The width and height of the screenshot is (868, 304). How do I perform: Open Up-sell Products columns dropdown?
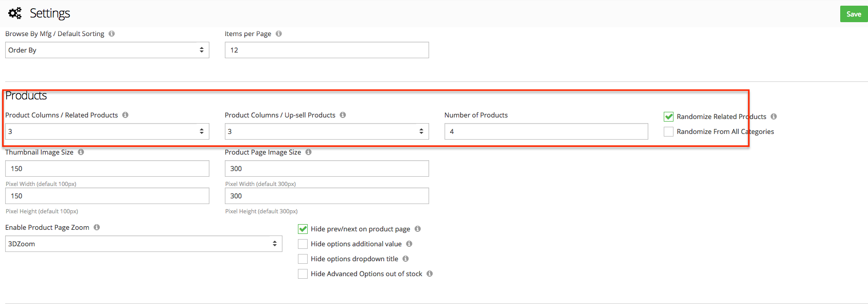(327, 131)
